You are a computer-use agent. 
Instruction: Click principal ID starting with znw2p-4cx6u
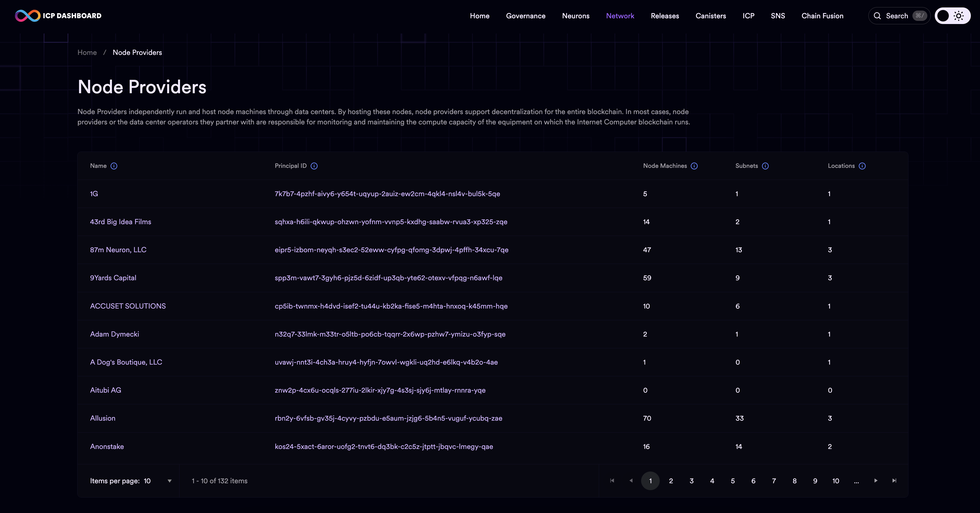click(380, 390)
